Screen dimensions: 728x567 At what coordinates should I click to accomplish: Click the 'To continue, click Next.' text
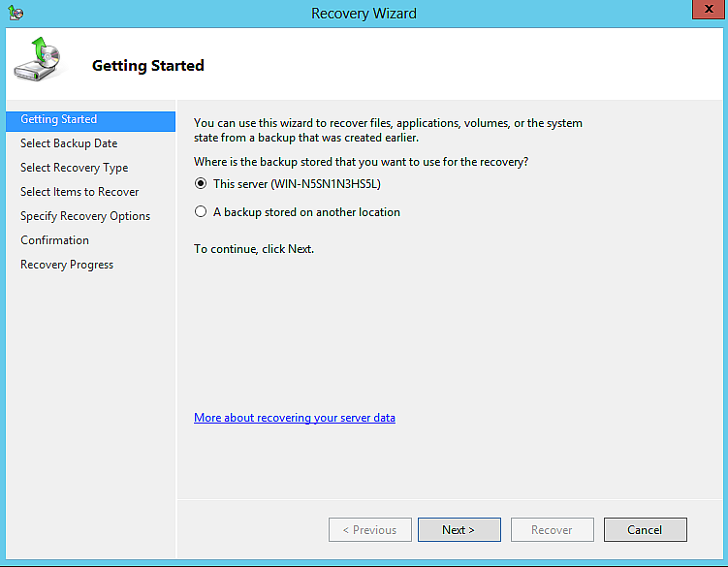click(x=254, y=249)
